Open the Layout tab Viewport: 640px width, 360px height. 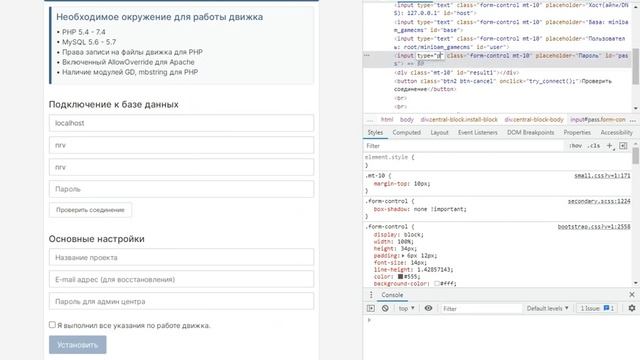pos(439,133)
